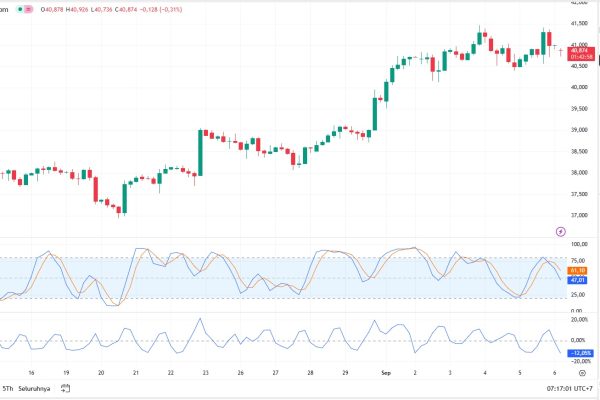
Task: Select the 5Th time range
Action: click(8, 388)
